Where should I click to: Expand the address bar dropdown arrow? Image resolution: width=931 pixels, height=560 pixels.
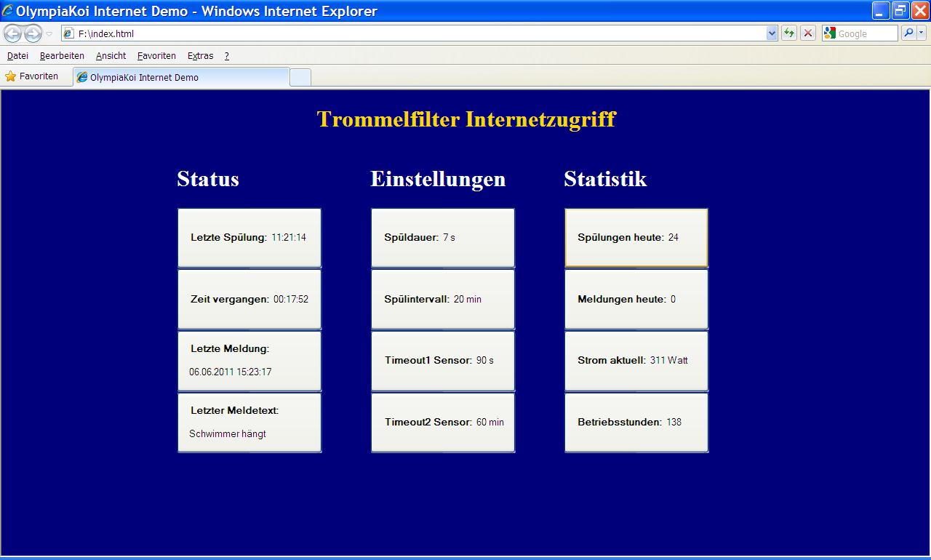(772, 33)
